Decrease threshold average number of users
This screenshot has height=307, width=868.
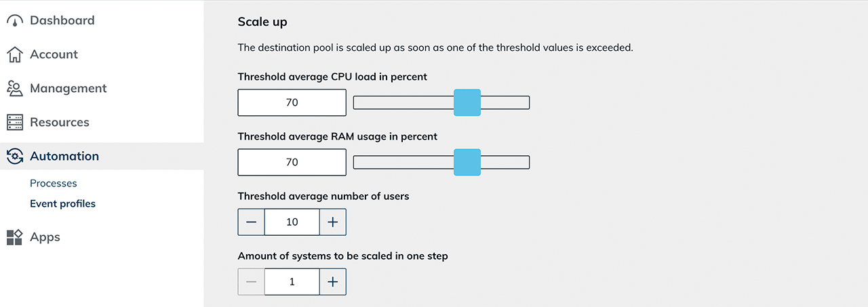(252, 222)
